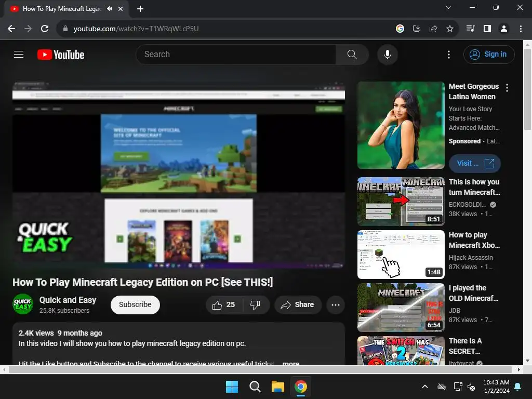Open Chrome profile menu
Viewport: 532px width, 399px height.
click(x=504, y=29)
